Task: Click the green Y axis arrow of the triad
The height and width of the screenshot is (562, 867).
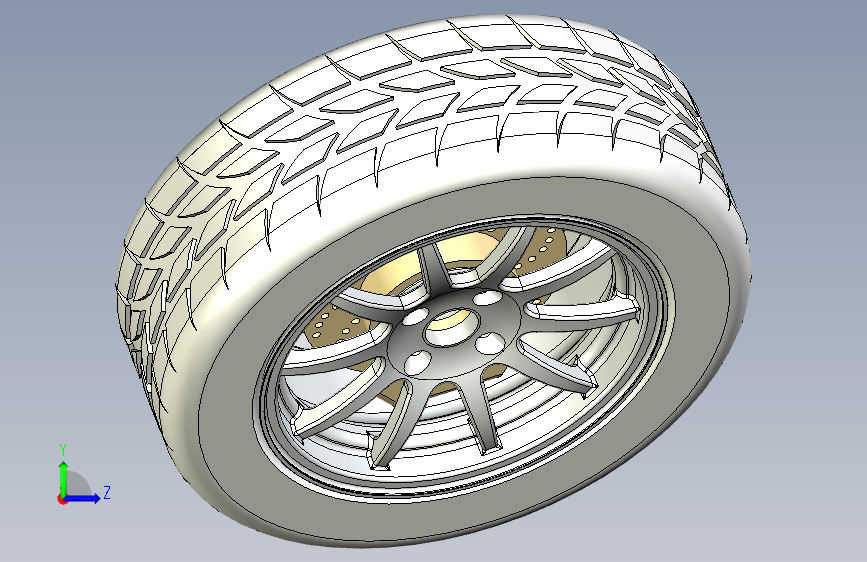Action: click(x=64, y=479)
